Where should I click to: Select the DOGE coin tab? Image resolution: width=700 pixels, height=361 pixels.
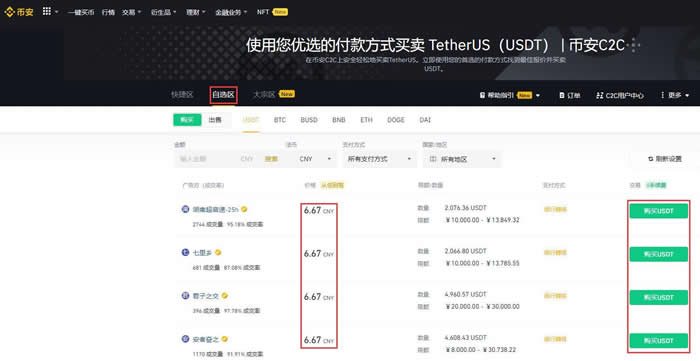[x=396, y=120]
